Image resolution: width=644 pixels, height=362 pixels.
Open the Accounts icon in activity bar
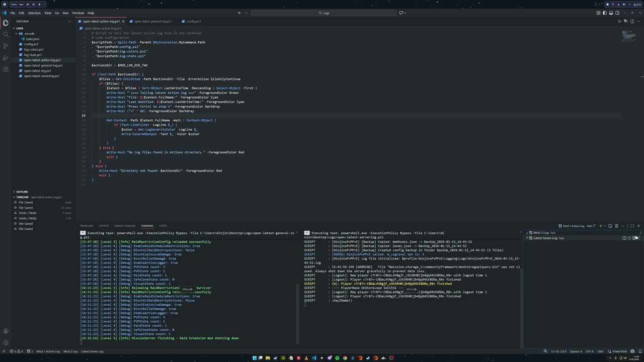click(x=6, y=331)
